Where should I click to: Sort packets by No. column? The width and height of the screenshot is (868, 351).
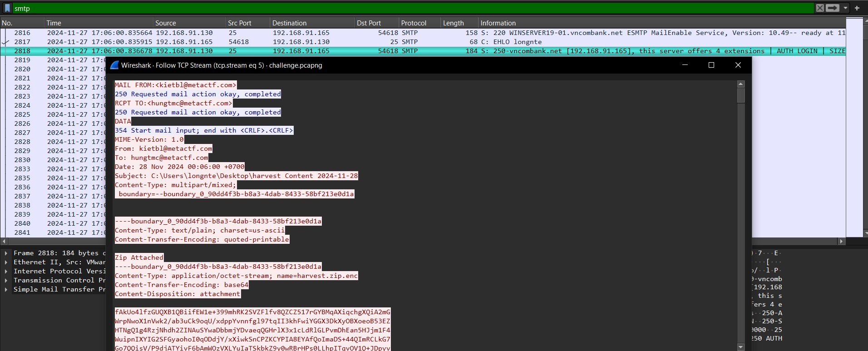(22, 23)
